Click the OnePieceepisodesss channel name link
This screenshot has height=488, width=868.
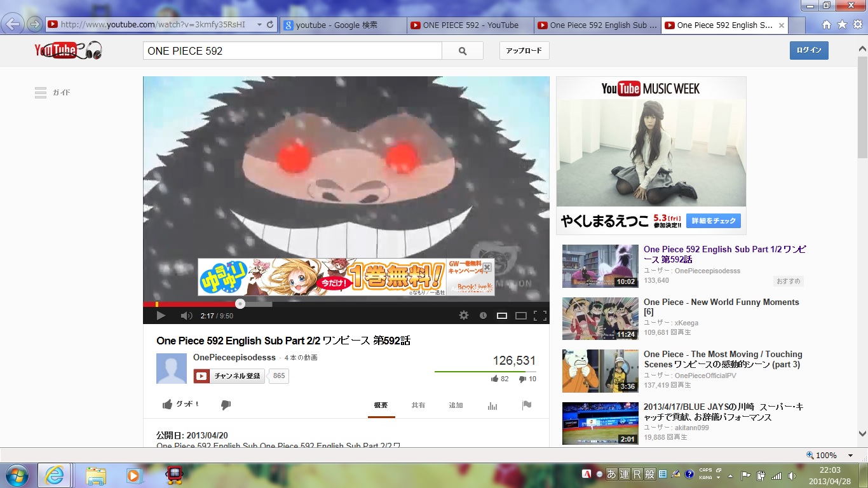coord(234,357)
